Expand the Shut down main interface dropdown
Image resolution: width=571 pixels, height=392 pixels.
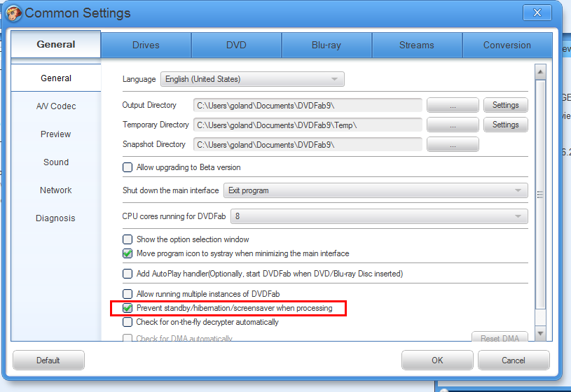(x=376, y=190)
